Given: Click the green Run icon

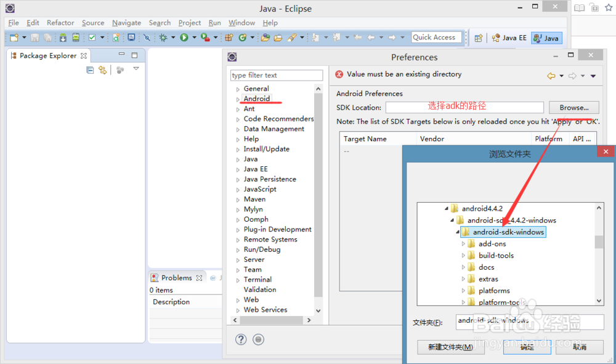Looking at the screenshot, I should pos(184,38).
